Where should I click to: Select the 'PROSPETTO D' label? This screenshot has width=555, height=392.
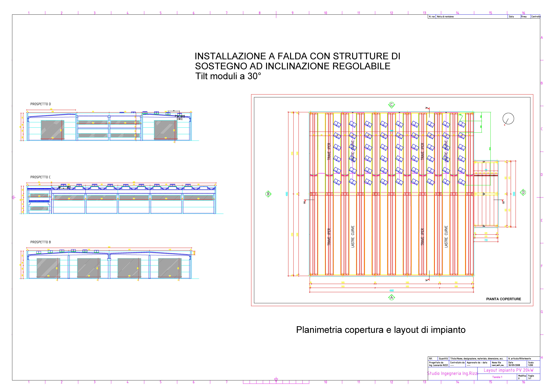tap(41, 104)
